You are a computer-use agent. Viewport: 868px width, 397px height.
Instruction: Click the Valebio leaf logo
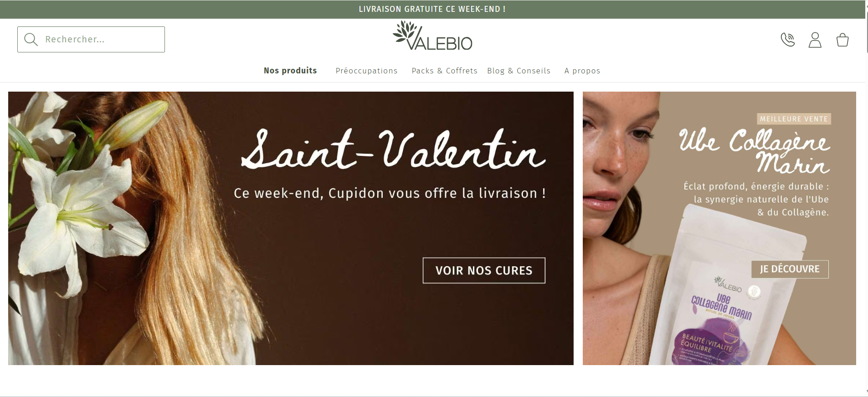(432, 36)
